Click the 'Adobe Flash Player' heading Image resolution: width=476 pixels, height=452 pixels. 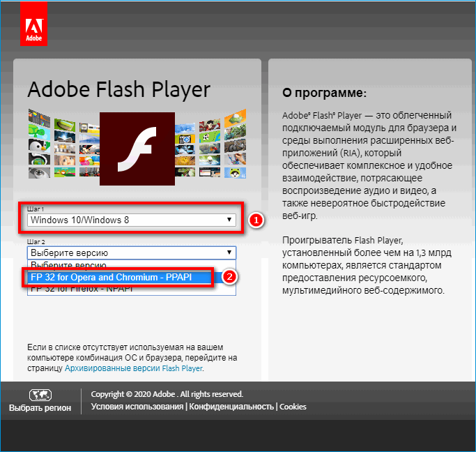(118, 89)
